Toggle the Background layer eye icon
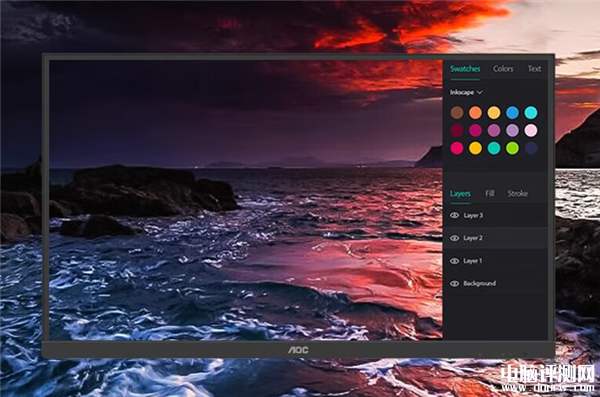 tap(454, 284)
